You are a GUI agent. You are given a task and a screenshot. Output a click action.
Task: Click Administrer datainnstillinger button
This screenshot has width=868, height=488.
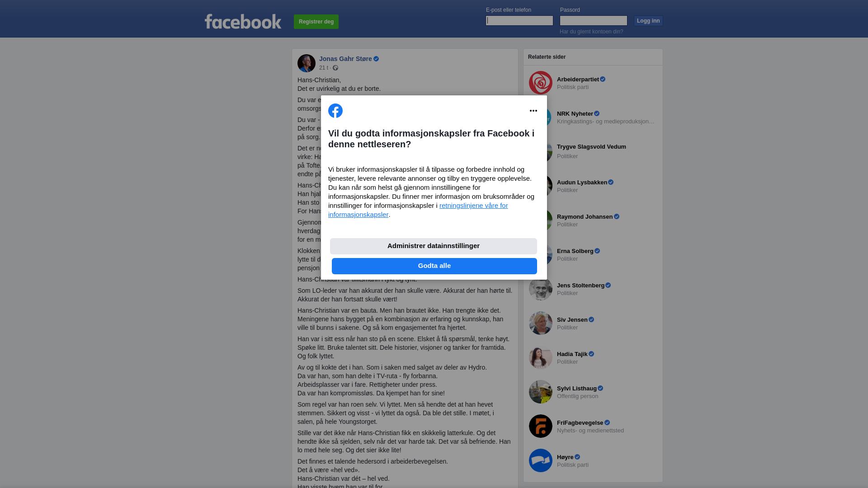pos(434,246)
